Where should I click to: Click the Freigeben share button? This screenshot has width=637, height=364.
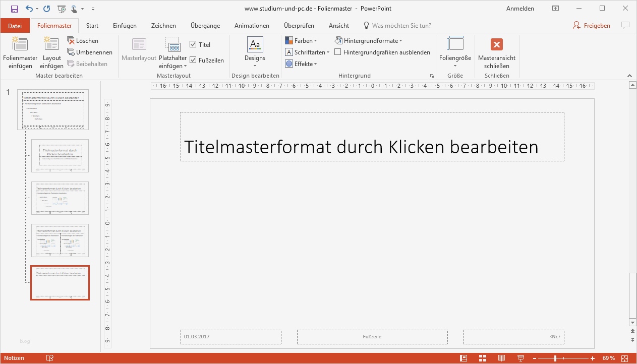[592, 26]
